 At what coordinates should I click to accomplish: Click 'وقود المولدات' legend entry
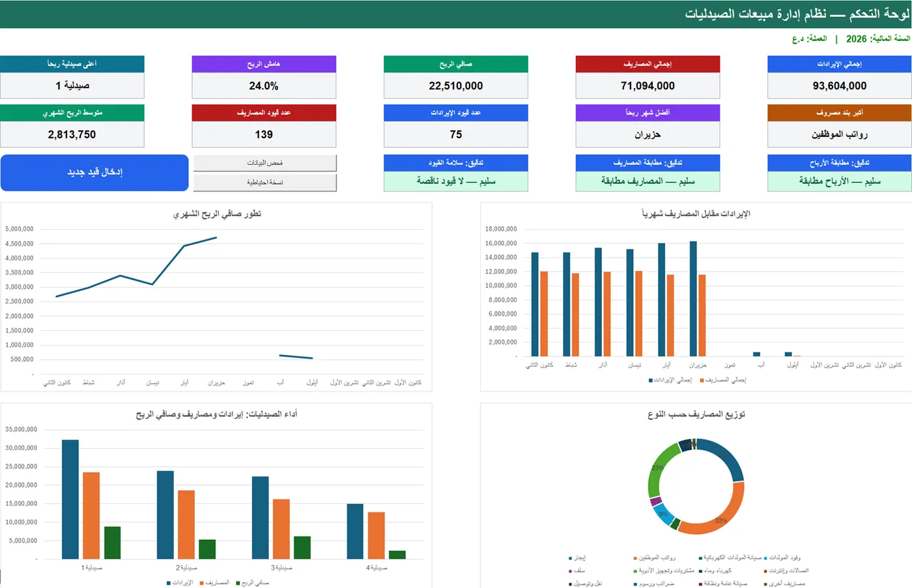[782, 558]
